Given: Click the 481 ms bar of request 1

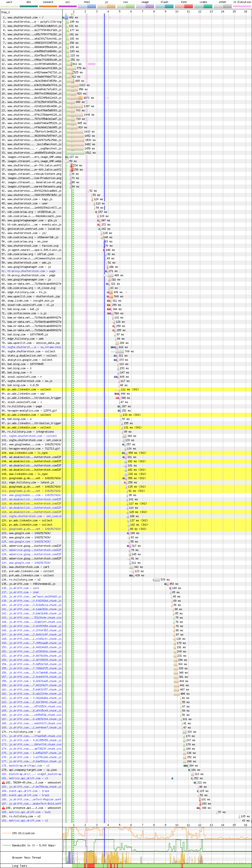Looking at the screenshot, I should click(x=66, y=17).
